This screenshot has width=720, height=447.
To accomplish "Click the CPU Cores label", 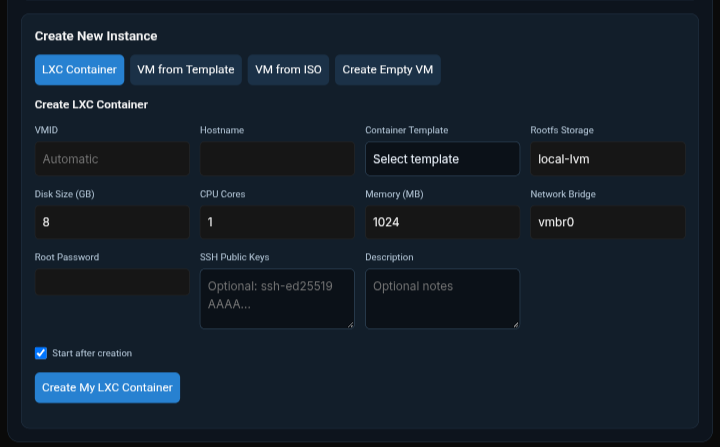I will [223, 194].
